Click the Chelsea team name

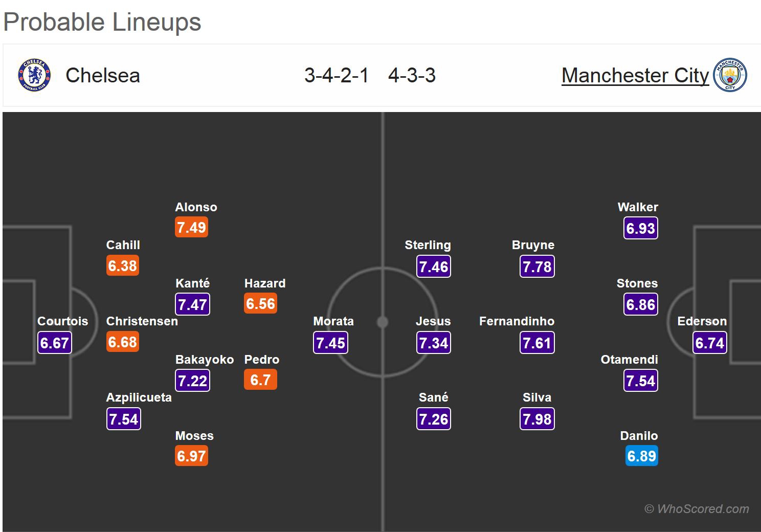click(102, 76)
